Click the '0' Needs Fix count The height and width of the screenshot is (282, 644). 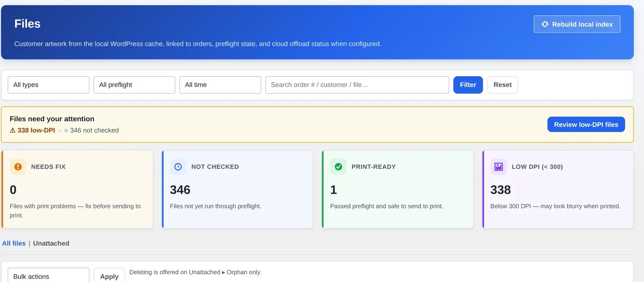pyautogui.click(x=13, y=190)
